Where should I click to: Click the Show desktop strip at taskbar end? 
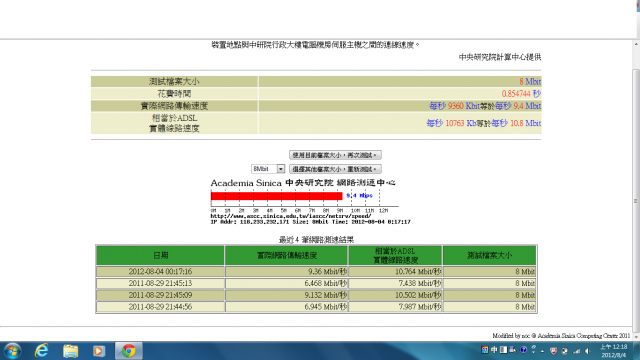(x=637, y=351)
